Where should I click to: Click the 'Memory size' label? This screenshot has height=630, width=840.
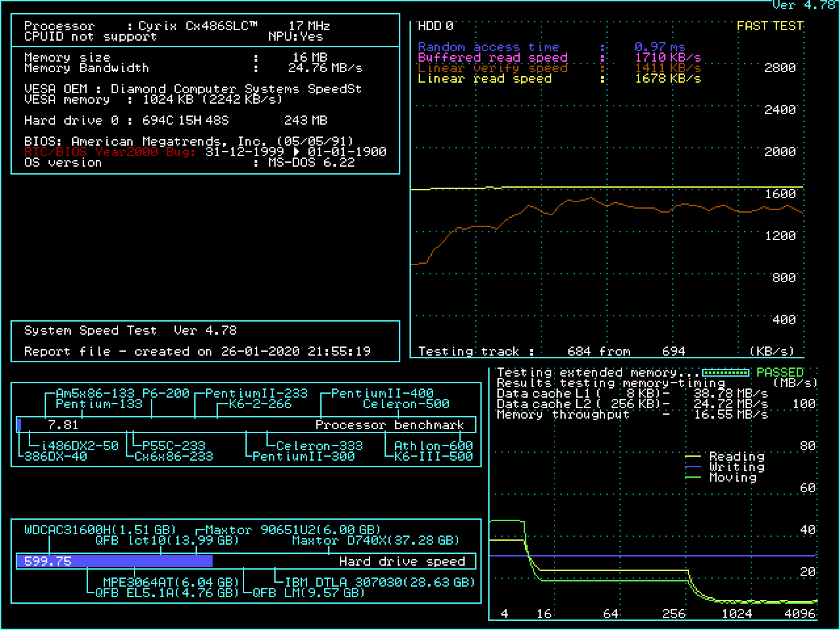pos(67,58)
